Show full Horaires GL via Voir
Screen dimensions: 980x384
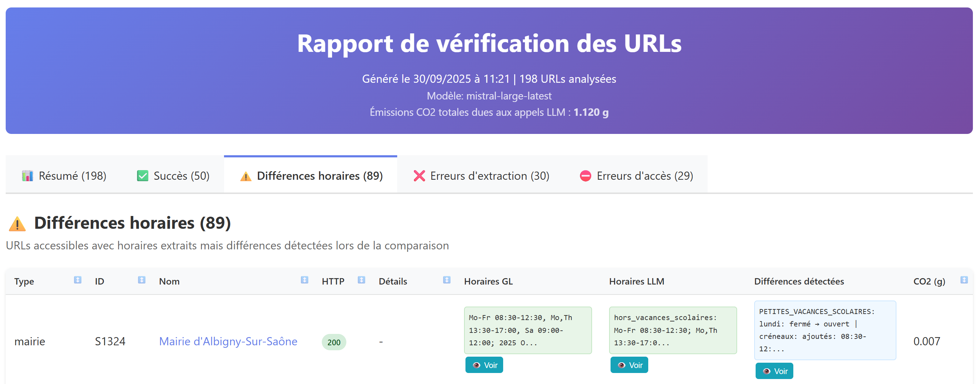pos(484,365)
